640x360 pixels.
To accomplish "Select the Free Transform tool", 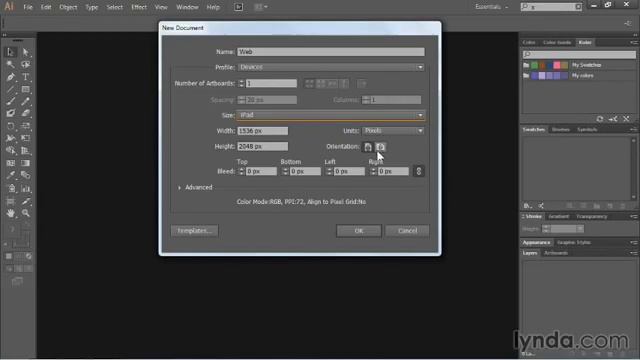I will (x=25, y=138).
